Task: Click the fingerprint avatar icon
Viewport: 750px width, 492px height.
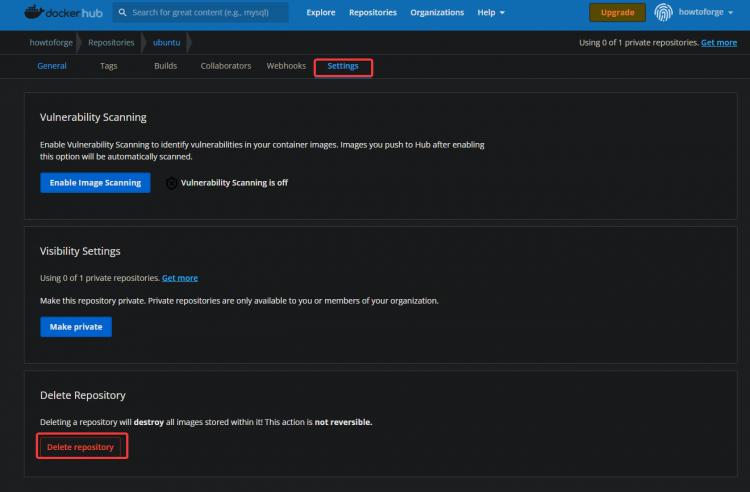Action: pos(664,13)
